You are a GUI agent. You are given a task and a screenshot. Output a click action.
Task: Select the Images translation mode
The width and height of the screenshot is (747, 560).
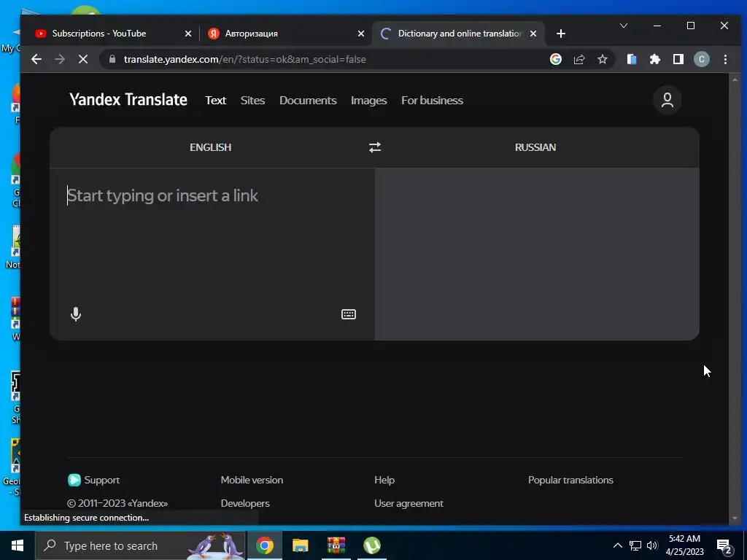(368, 101)
